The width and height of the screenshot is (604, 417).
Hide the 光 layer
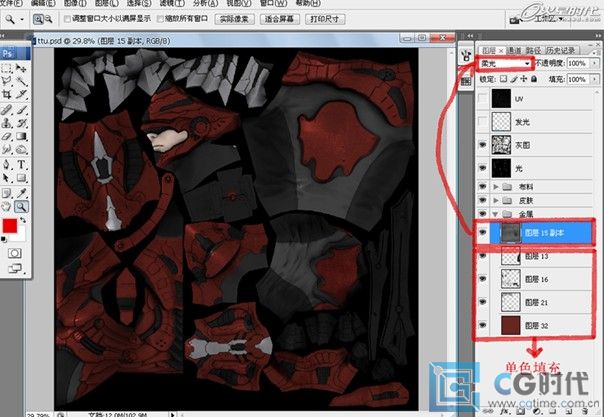click(482, 168)
